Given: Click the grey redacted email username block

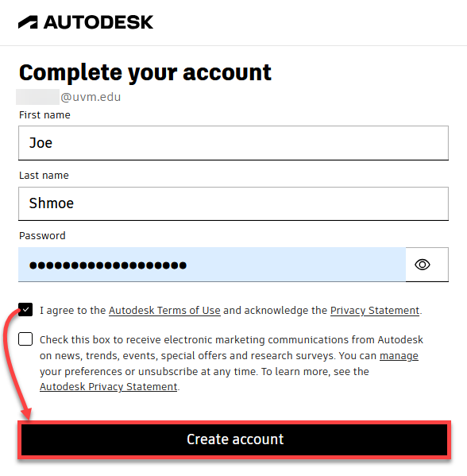Looking at the screenshot, I should tap(37, 97).
